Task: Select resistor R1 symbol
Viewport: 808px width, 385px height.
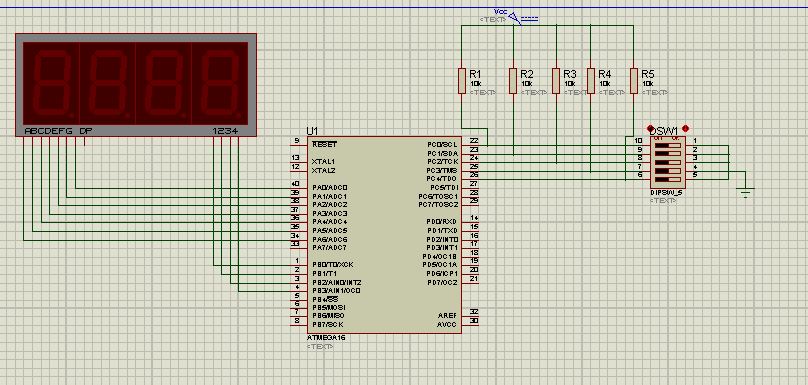Action: (462, 81)
